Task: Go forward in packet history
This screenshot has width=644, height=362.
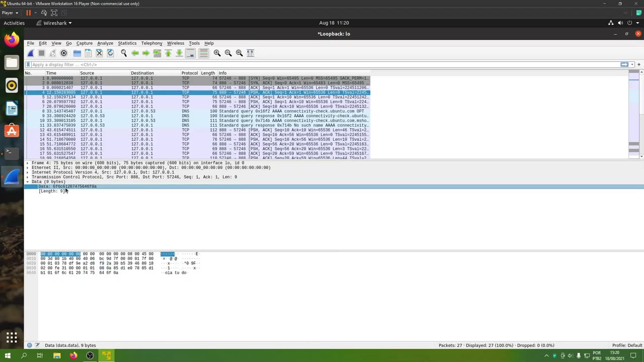Action: (146, 53)
